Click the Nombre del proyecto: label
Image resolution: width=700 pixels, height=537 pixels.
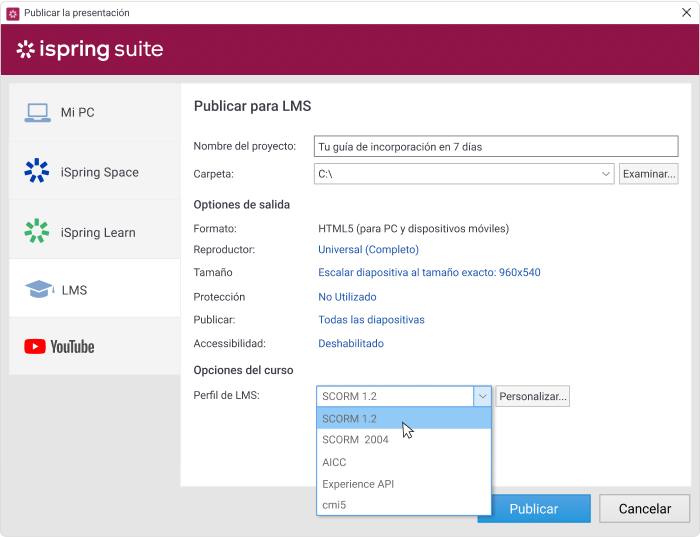pos(245,146)
